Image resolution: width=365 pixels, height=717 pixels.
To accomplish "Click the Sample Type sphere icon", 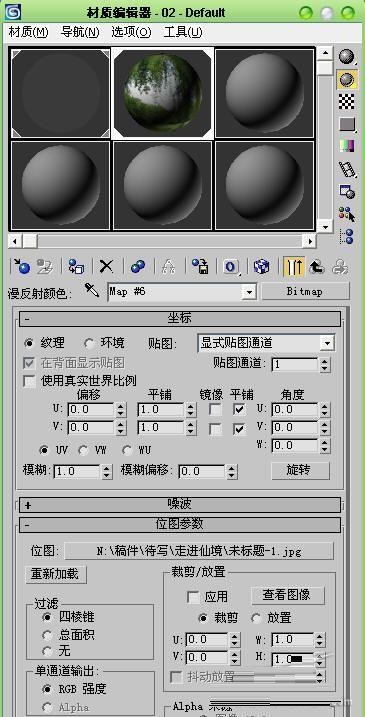I will pos(347,57).
